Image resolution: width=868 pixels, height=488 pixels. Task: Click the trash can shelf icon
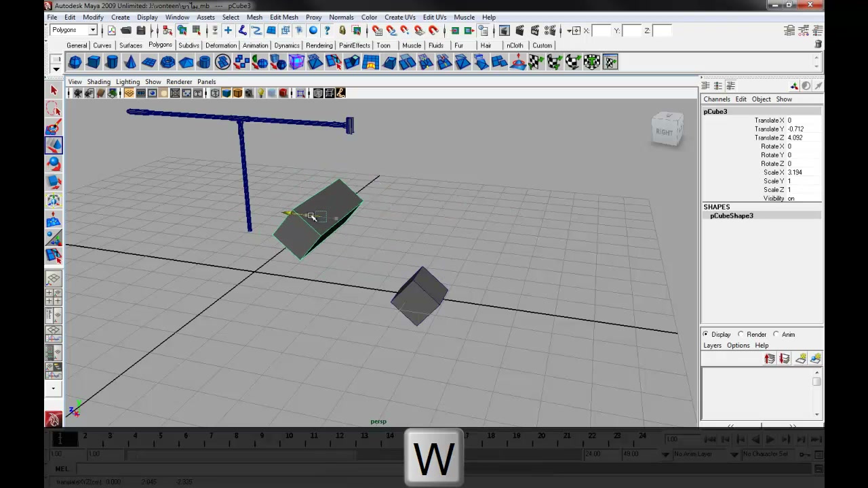point(818,44)
